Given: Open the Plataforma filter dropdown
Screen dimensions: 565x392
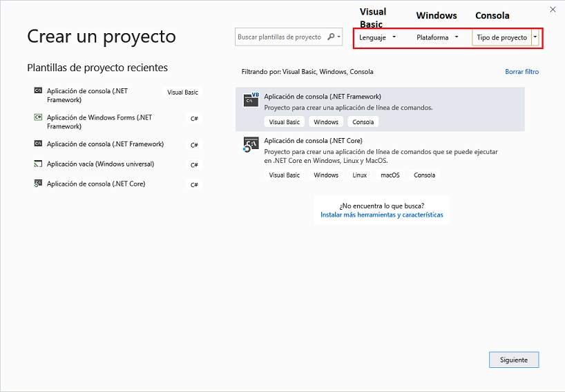Looking at the screenshot, I should [437, 37].
